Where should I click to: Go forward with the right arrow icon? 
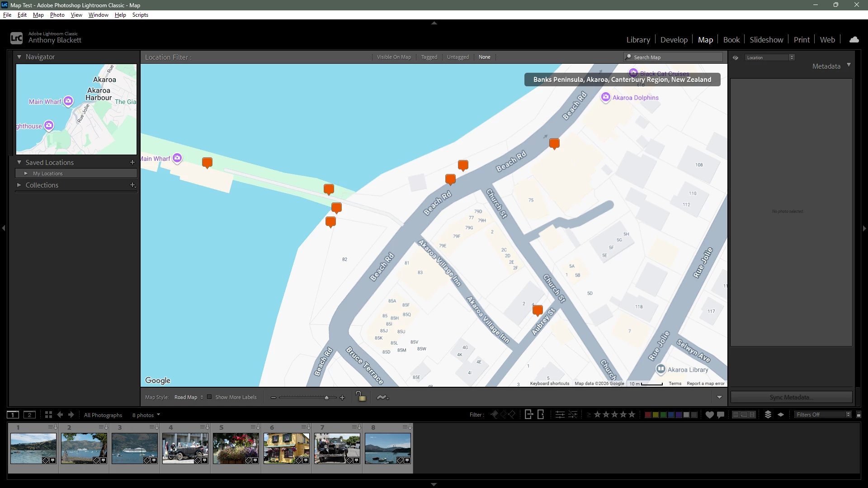point(71,415)
